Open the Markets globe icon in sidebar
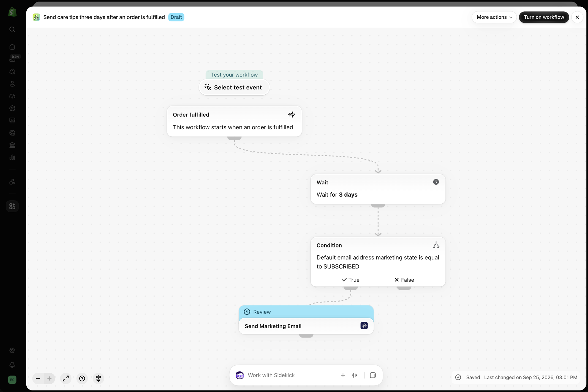588x392 pixels. (12, 133)
